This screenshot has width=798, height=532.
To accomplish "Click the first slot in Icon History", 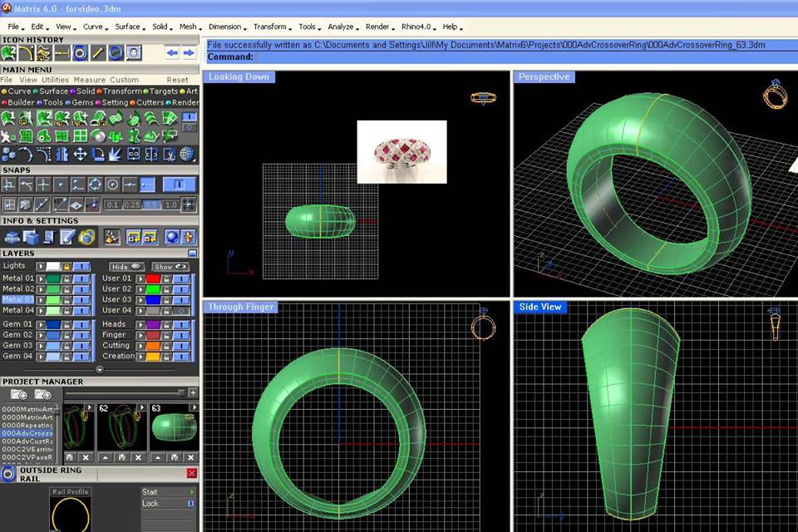I will click(x=7, y=52).
